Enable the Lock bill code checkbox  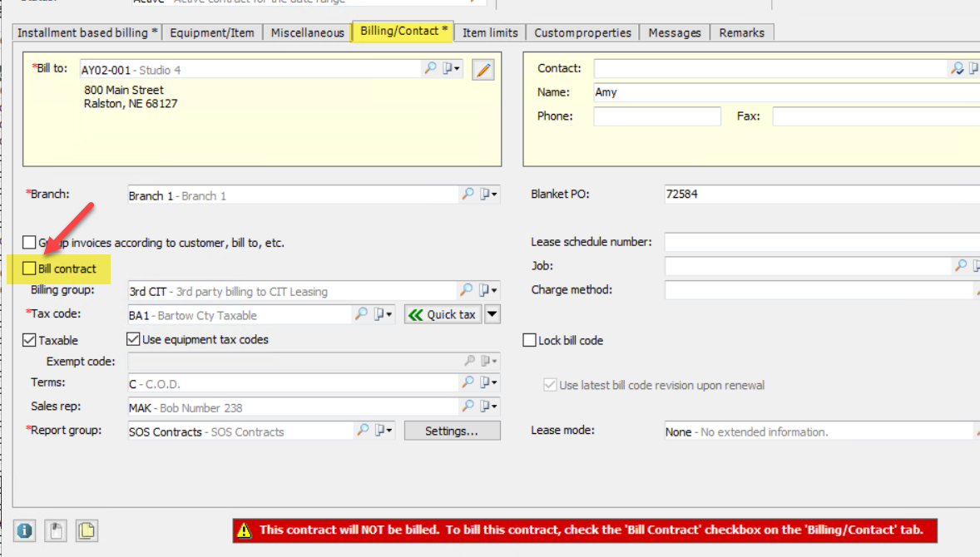pos(529,340)
